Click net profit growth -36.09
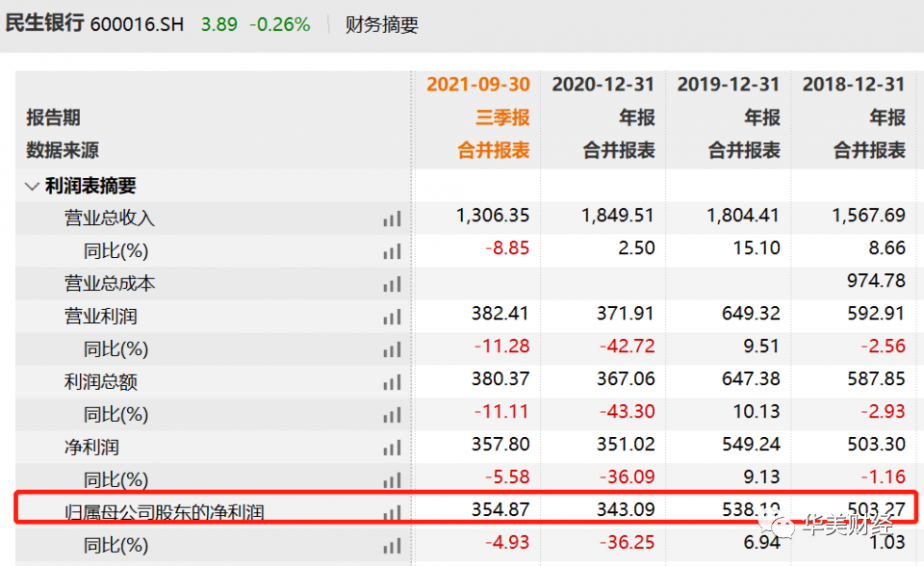 (627, 477)
